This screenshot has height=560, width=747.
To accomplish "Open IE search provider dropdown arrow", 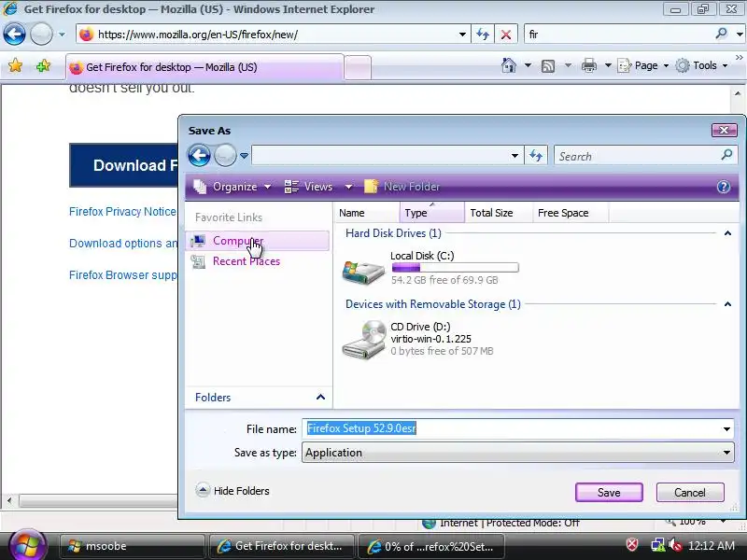I will (x=739, y=35).
